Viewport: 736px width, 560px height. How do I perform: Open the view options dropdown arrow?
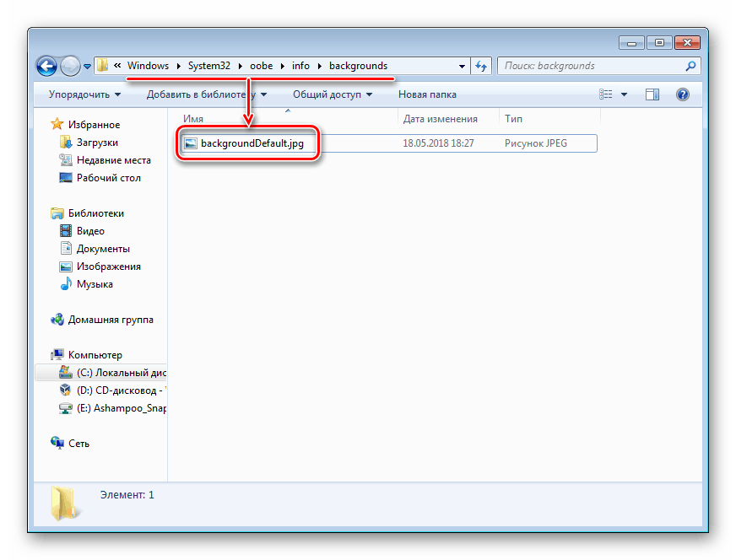(x=624, y=94)
